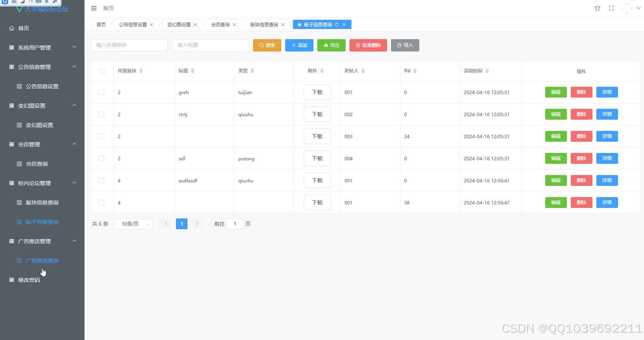This screenshot has width=644, height=340.
Task: Collapse 会员管理 menu
Action: pyautogui.click(x=42, y=144)
